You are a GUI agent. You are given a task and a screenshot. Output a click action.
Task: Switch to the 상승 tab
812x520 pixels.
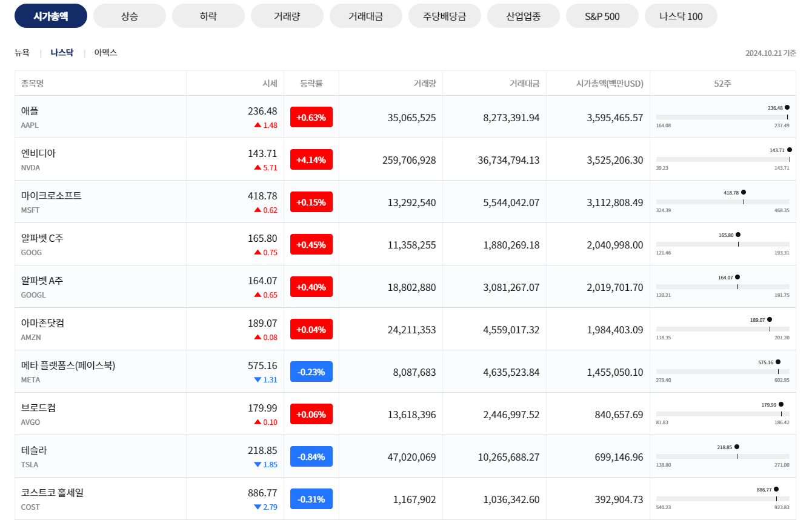[x=130, y=16]
